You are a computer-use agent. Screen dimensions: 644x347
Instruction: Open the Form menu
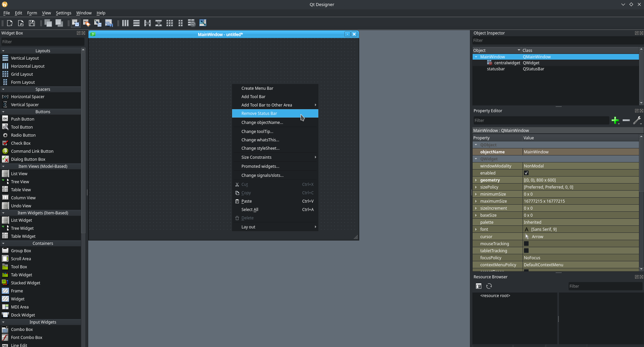coord(32,13)
